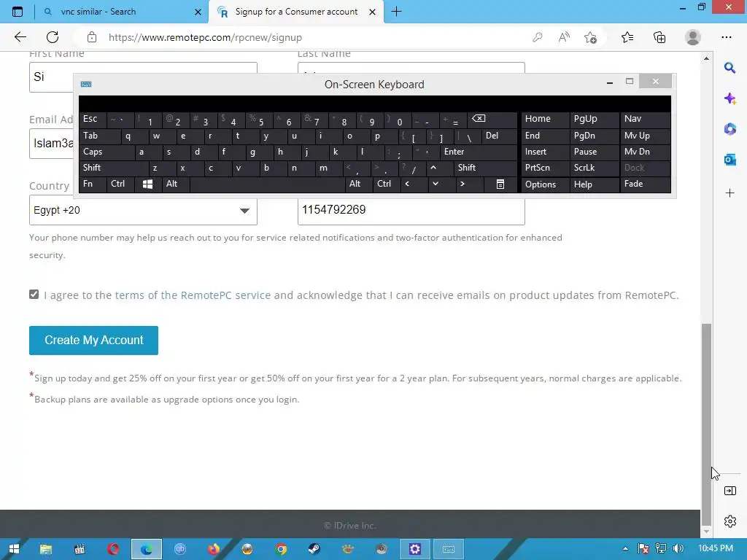Open Microsoft 365 in sidebar
747x560 pixels.
(x=729, y=129)
